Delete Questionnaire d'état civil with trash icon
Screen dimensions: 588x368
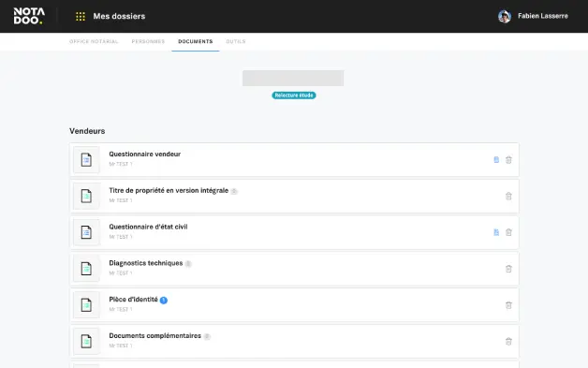coord(508,232)
